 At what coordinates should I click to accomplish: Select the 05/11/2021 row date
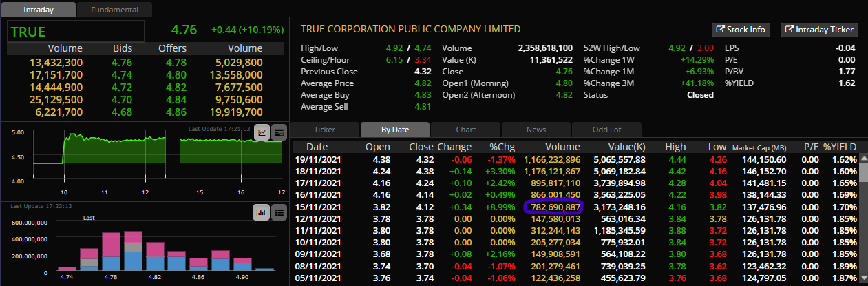tap(317, 277)
